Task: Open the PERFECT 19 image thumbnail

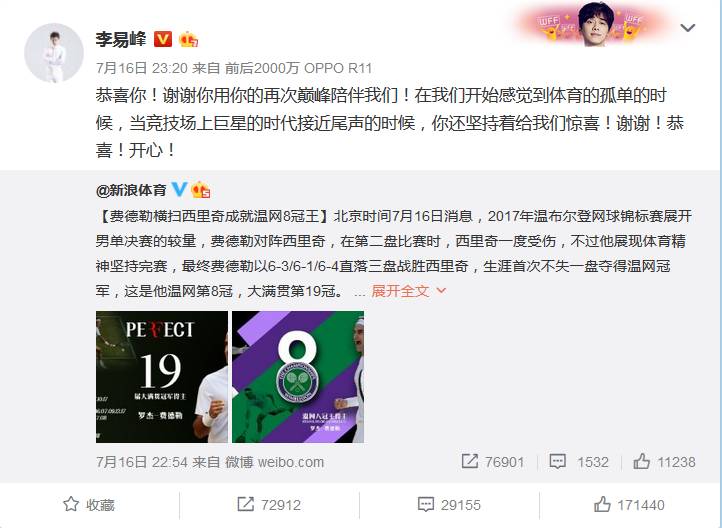Action: (x=162, y=377)
